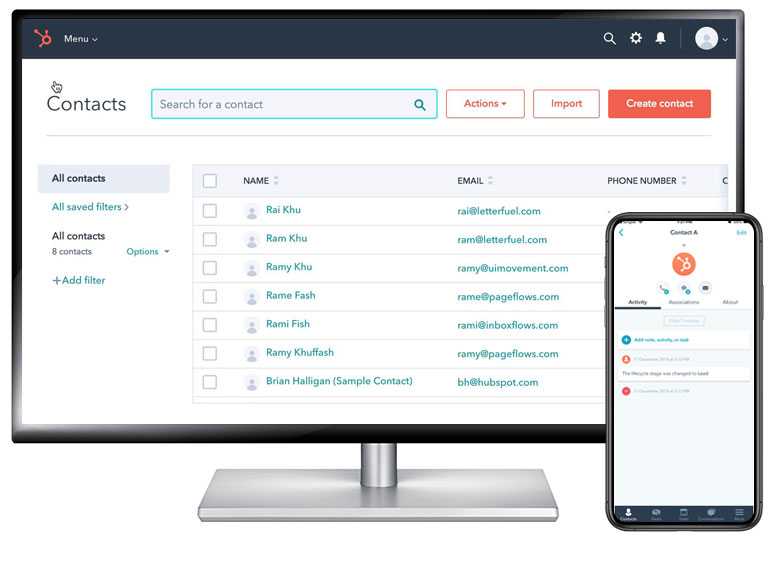The height and width of the screenshot is (561, 777).
Task: Switch to Associations tab on mobile
Action: pos(684,302)
